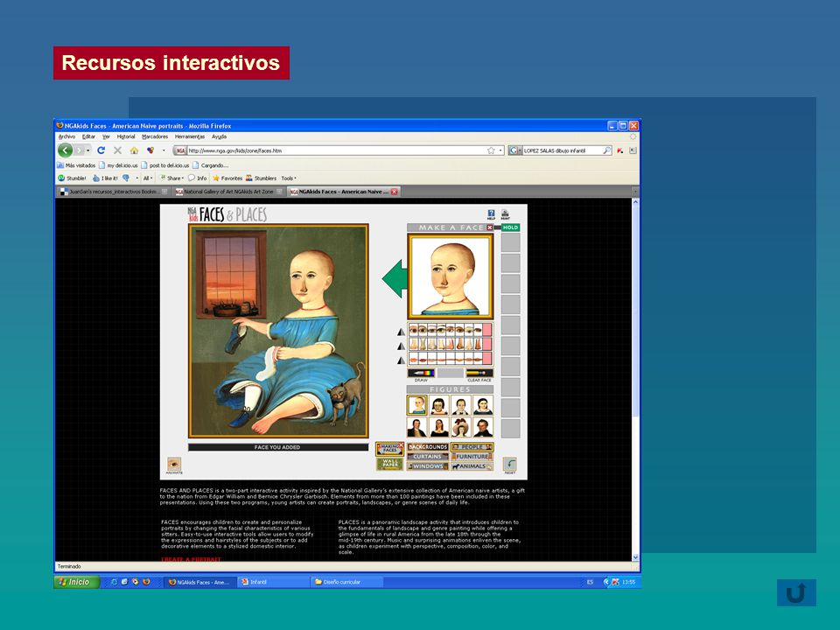The width and height of the screenshot is (840, 630).
Task: Expand the Share dropdown in StumbleUpon toolbar
Action: pyautogui.click(x=183, y=178)
